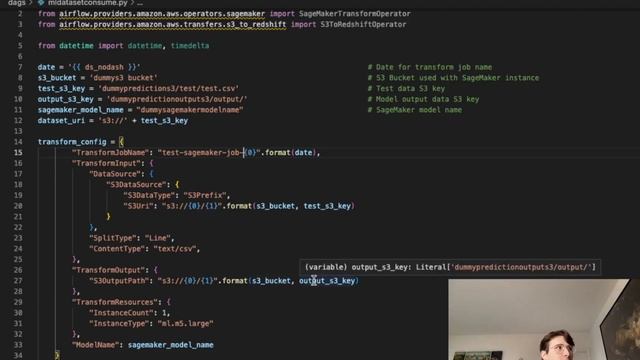Click the "SplitType" key
This screenshot has height=360, width=640.
coord(113,238)
